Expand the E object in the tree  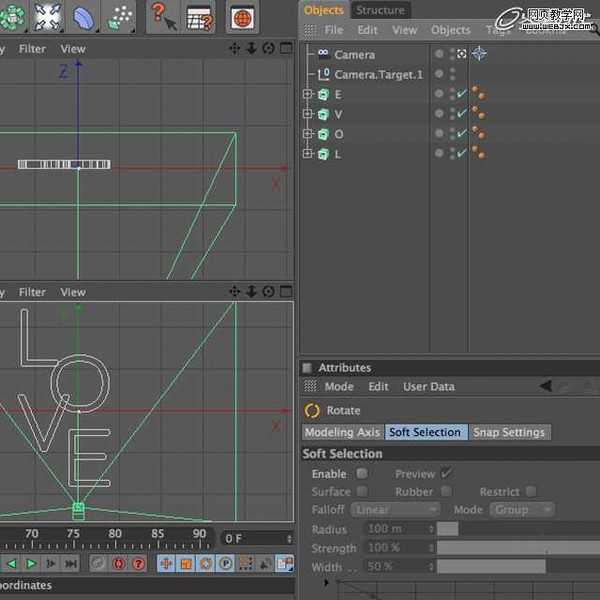click(308, 94)
